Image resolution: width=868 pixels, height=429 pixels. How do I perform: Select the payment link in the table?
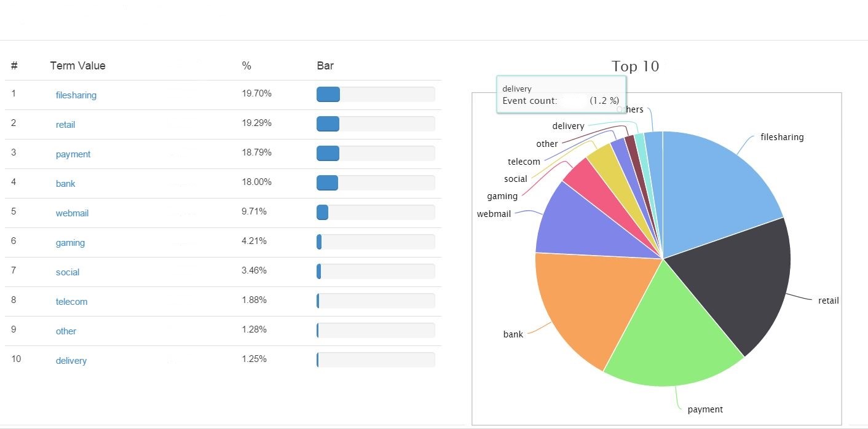(73, 154)
